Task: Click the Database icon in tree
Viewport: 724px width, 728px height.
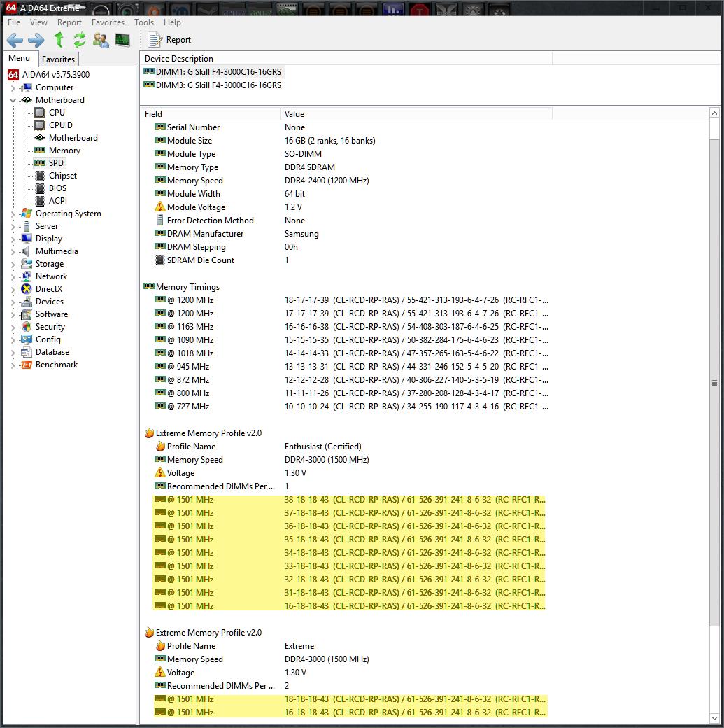Action: point(27,352)
